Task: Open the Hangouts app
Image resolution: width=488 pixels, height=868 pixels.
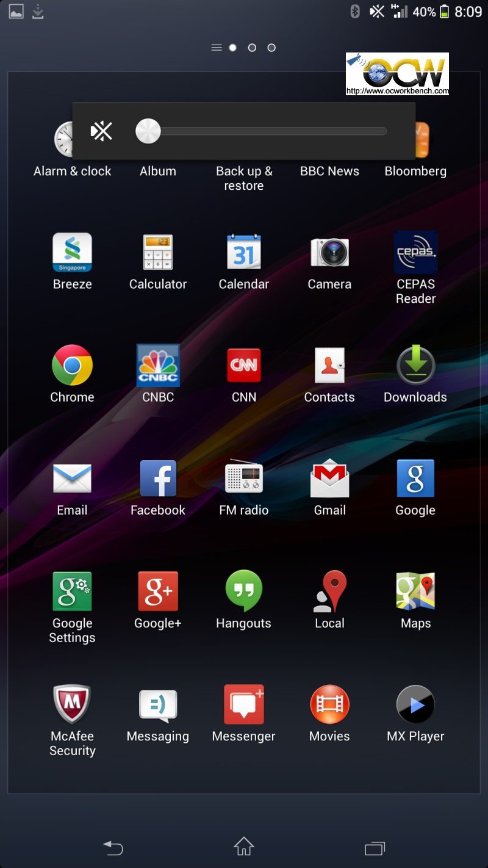Action: click(x=244, y=591)
